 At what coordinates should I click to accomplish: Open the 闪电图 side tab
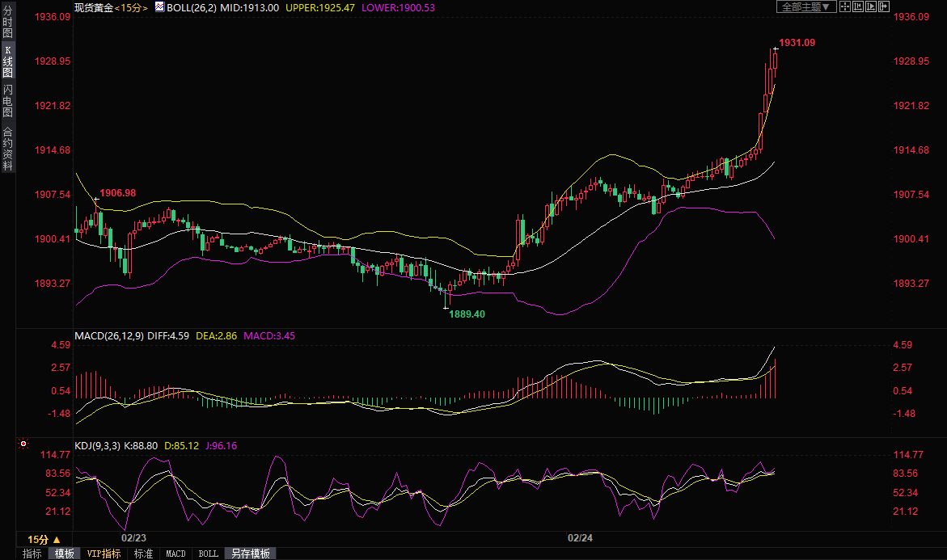tap(7, 101)
